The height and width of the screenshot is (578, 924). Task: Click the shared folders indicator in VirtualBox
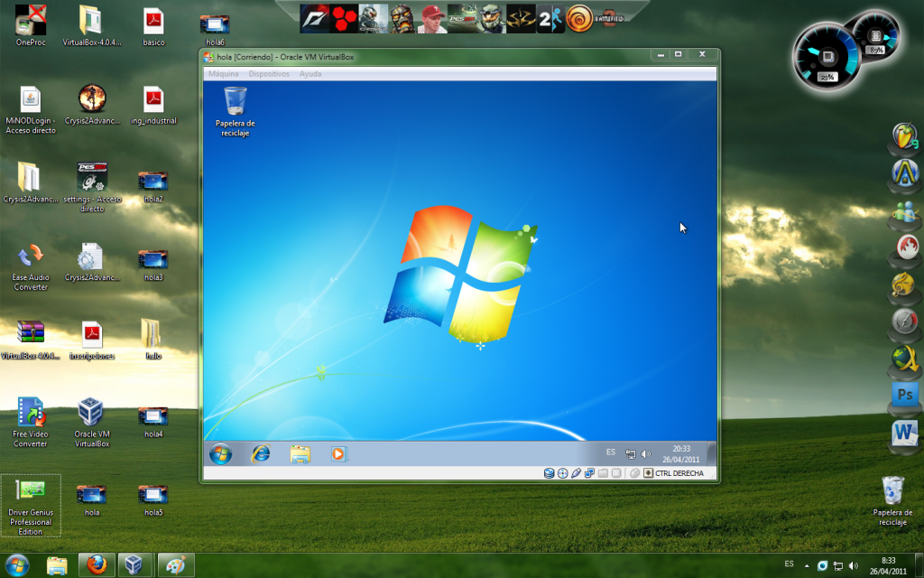pos(603,473)
